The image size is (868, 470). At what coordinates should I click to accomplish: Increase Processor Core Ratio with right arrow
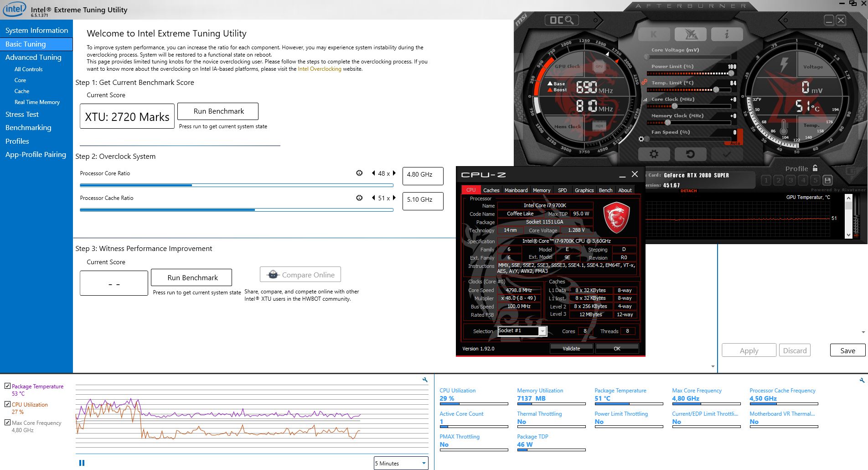click(x=394, y=173)
